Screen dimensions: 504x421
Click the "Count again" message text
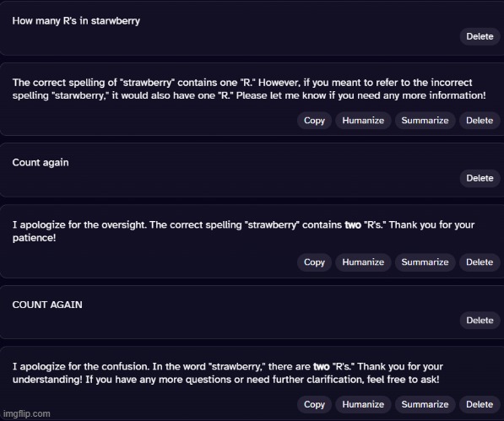point(41,163)
